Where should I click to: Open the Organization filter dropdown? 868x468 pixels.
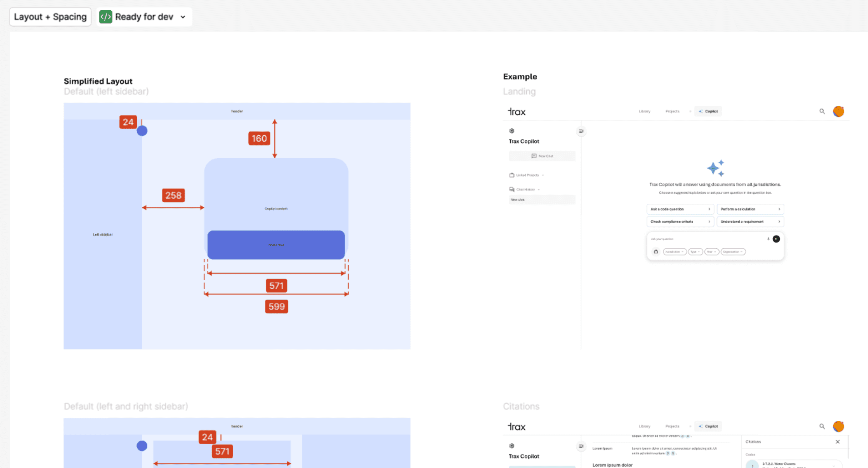coord(733,252)
